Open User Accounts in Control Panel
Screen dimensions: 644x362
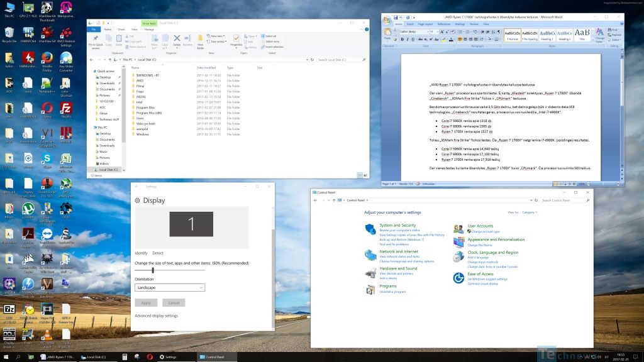click(x=480, y=226)
